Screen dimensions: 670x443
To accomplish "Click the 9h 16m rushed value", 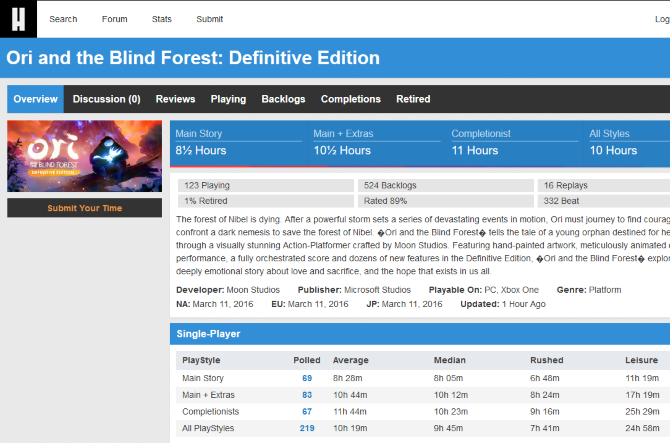I will click(545, 412).
